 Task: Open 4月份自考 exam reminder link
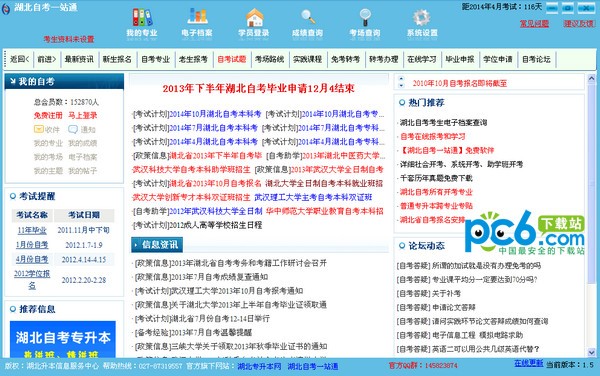tap(32, 259)
